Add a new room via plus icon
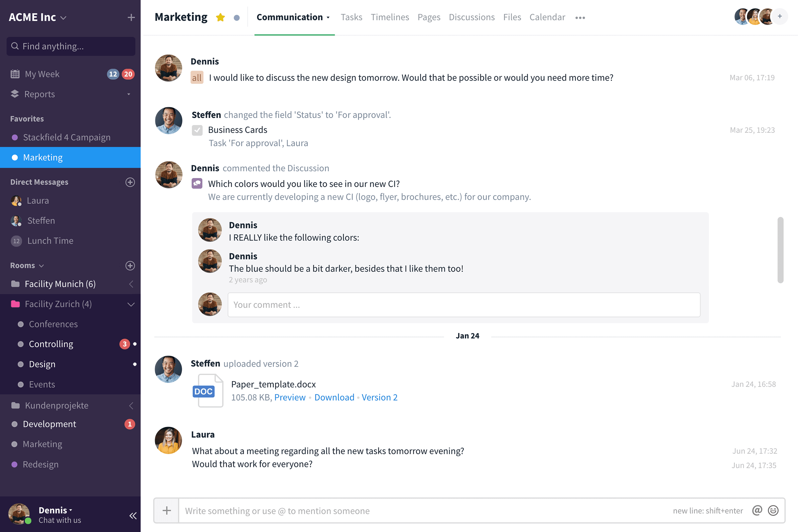798x532 pixels. click(130, 266)
